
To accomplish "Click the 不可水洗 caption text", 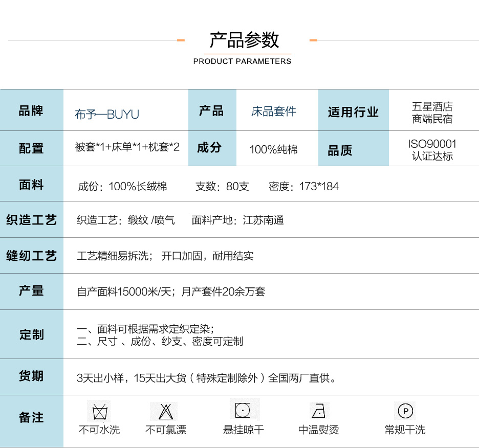I will tap(99, 430).
